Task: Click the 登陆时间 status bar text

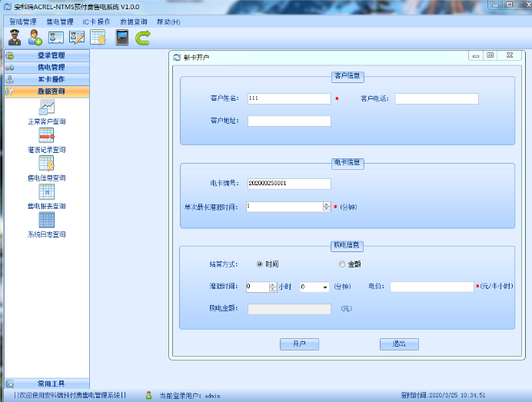Action: pos(443,395)
